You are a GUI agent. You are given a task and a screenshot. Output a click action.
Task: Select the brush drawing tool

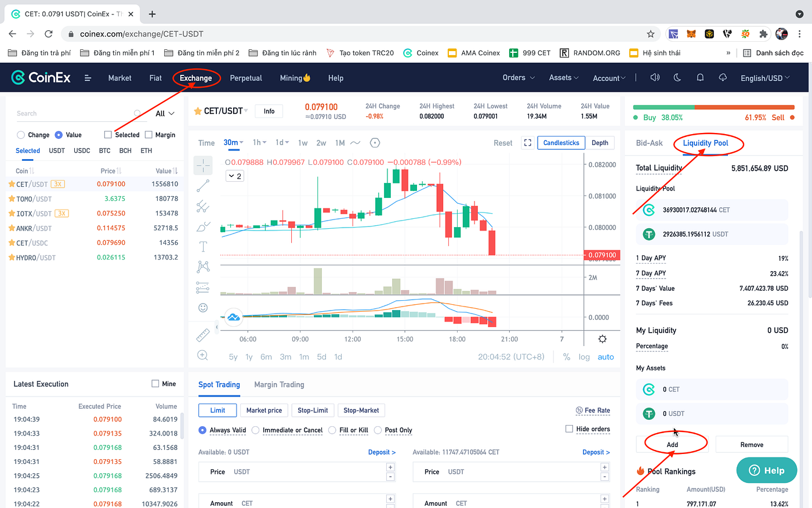(203, 226)
